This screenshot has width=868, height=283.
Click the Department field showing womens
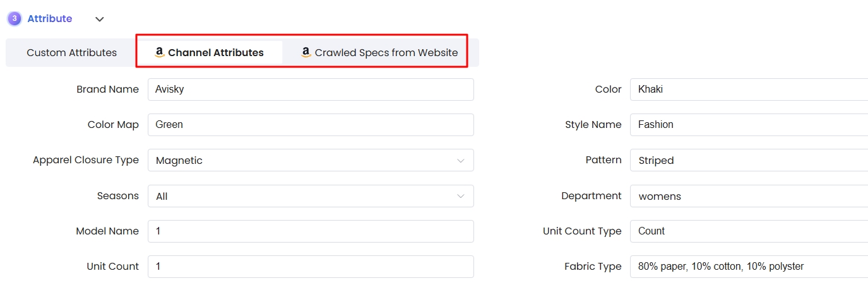point(749,196)
